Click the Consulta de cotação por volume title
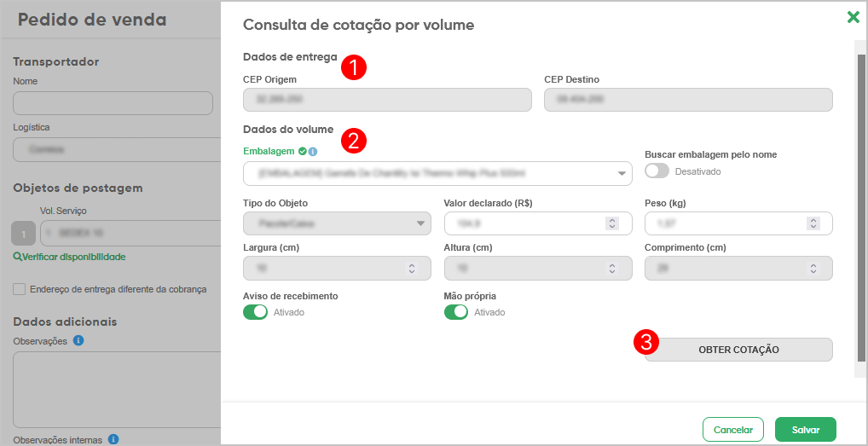This screenshot has height=446, width=868. tap(359, 25)
